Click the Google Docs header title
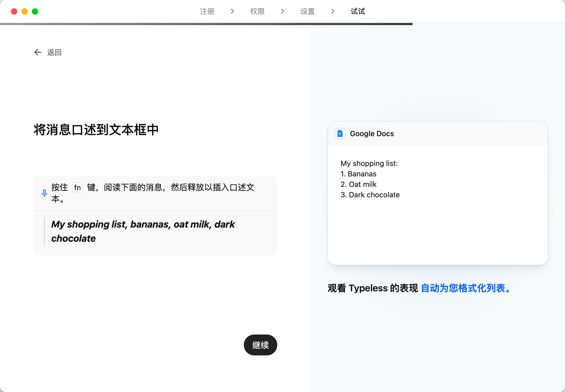The width and height of the screenshot is (565, 392). coord(372,134)
